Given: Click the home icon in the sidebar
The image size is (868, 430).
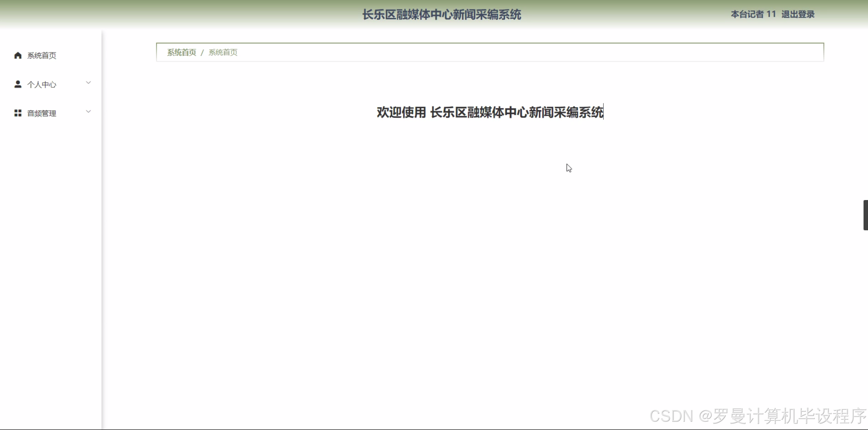Looking at the screenshot, I should (x=18, y=55).
